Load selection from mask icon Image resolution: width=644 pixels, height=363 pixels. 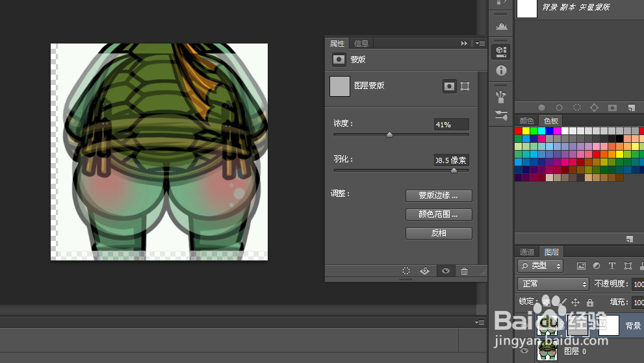[406, 271]
